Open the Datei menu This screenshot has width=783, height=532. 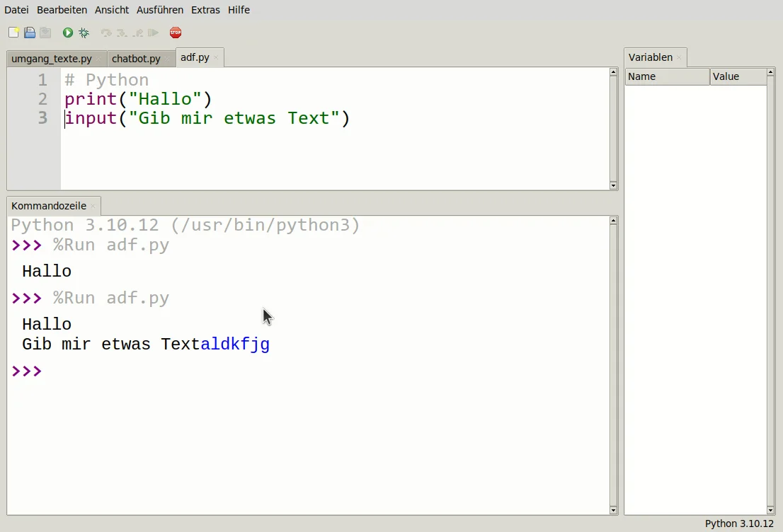[16, 10]
